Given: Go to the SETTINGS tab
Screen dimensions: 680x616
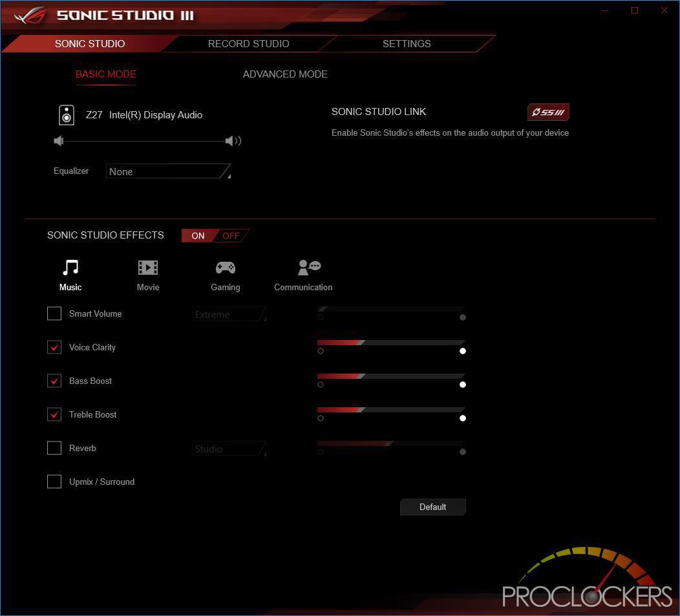Looking at the screenshot, I should point(407,44).
